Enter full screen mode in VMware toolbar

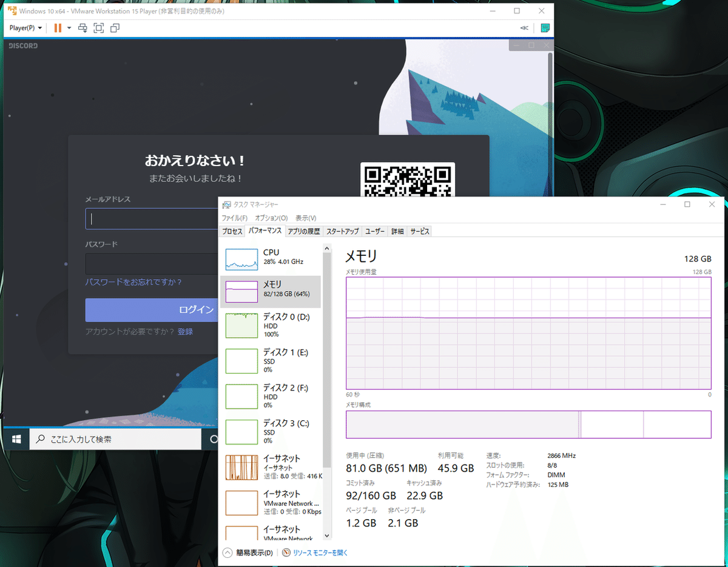(99, 28)
